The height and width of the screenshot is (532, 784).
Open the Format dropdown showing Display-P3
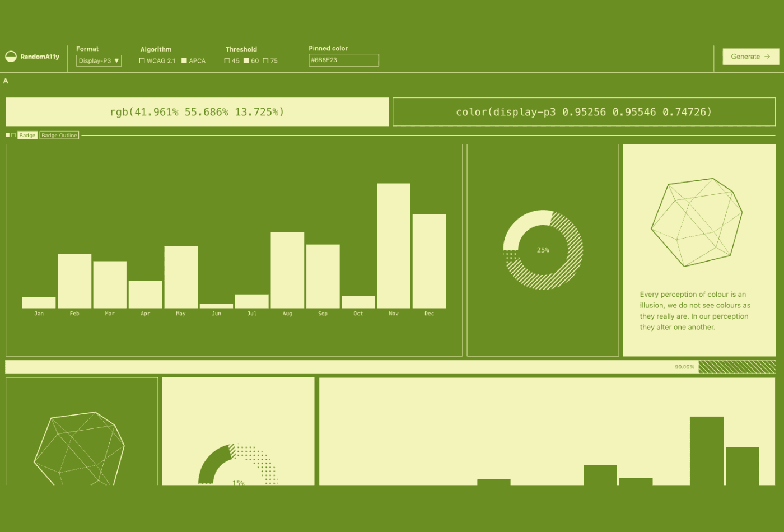99,60
